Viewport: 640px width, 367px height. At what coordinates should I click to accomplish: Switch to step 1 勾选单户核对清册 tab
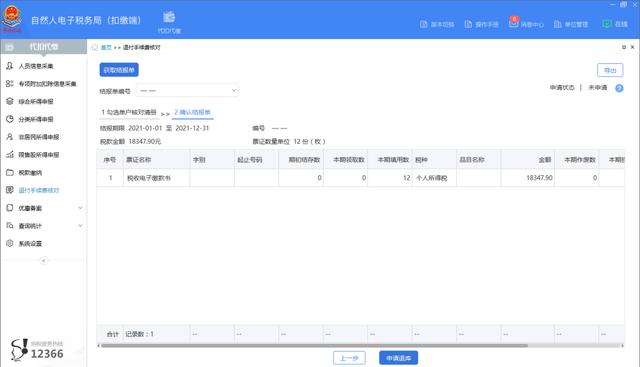pyautogui.click(x=129, y=112)
